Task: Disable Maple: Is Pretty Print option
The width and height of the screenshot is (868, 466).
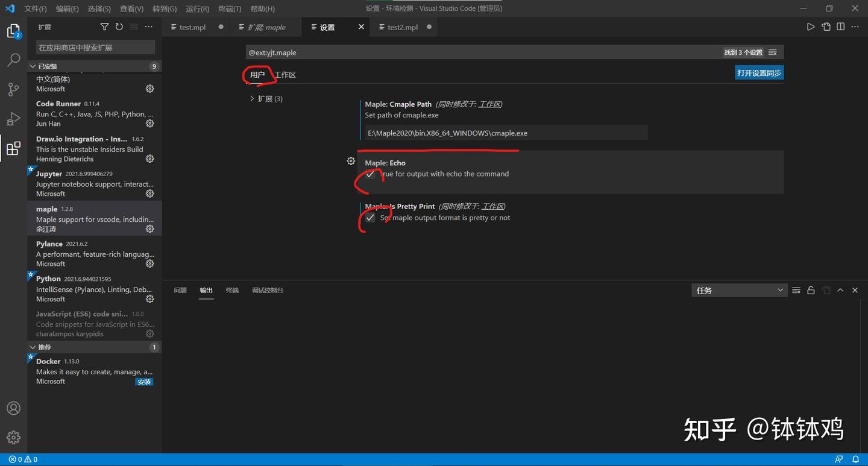Action: [370, 218]
